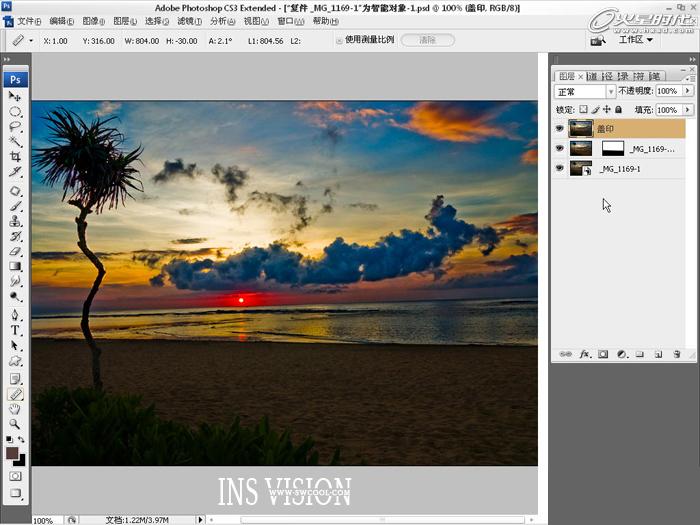
Task: Select the Gradient tool
Action: (15, 267)
